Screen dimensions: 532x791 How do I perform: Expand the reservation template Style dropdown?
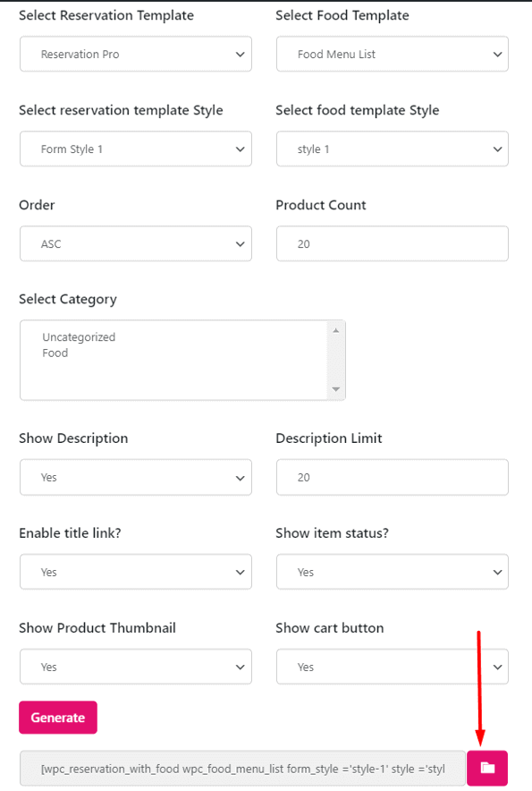pos(136,149)
